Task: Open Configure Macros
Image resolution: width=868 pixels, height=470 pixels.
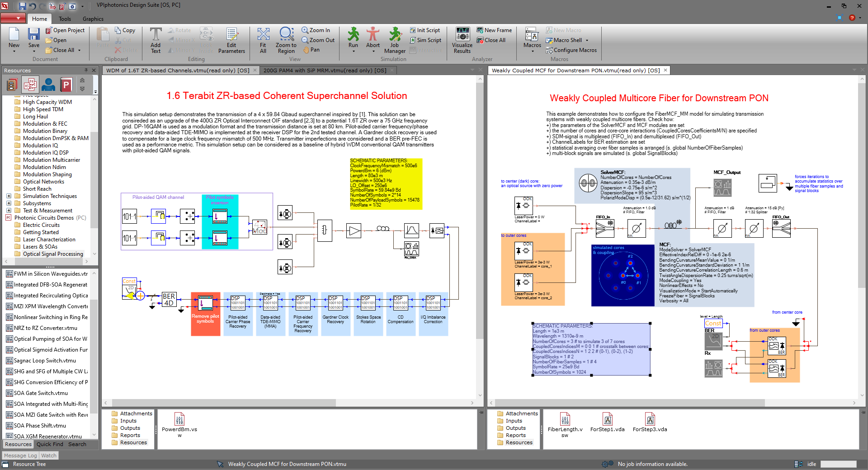Action: (x=571, y=50)
